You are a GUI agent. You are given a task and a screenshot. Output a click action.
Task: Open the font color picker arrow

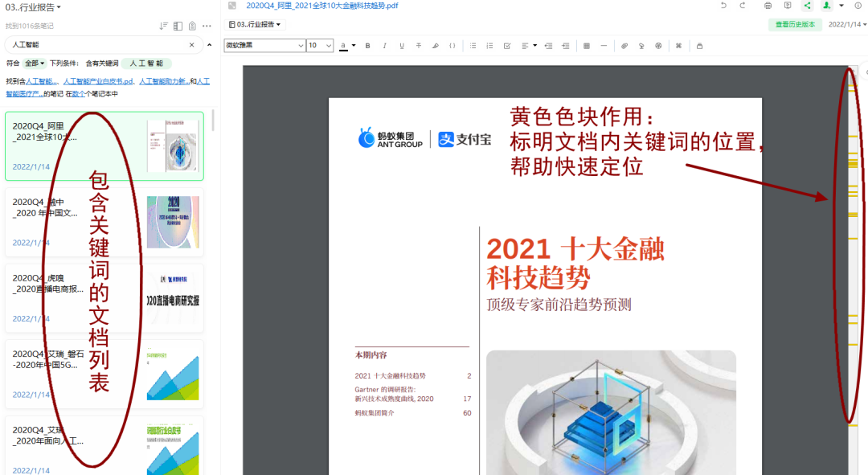(354, 46)
